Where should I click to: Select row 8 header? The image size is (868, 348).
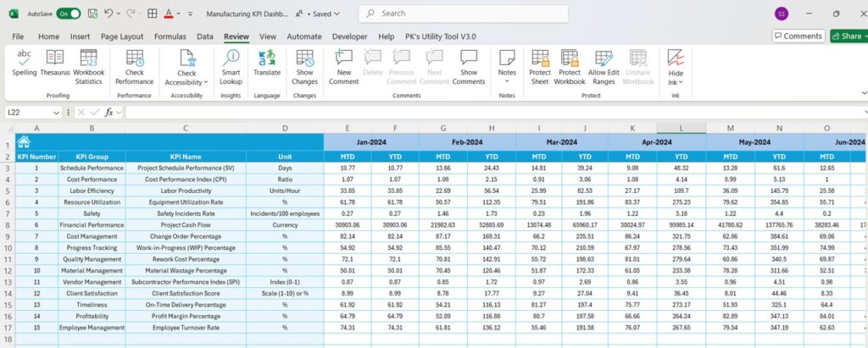pos(8,225)
